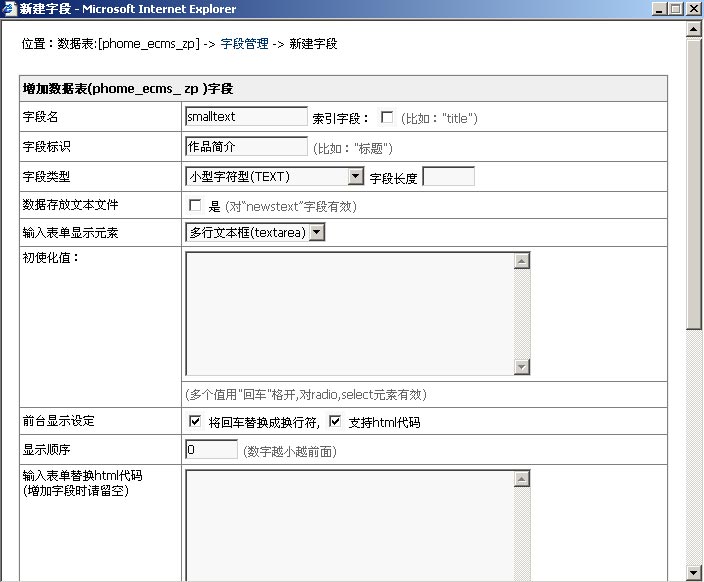Click down arrow of 初使化值 textarea scrollbar
704x582 pixels.
521,366
